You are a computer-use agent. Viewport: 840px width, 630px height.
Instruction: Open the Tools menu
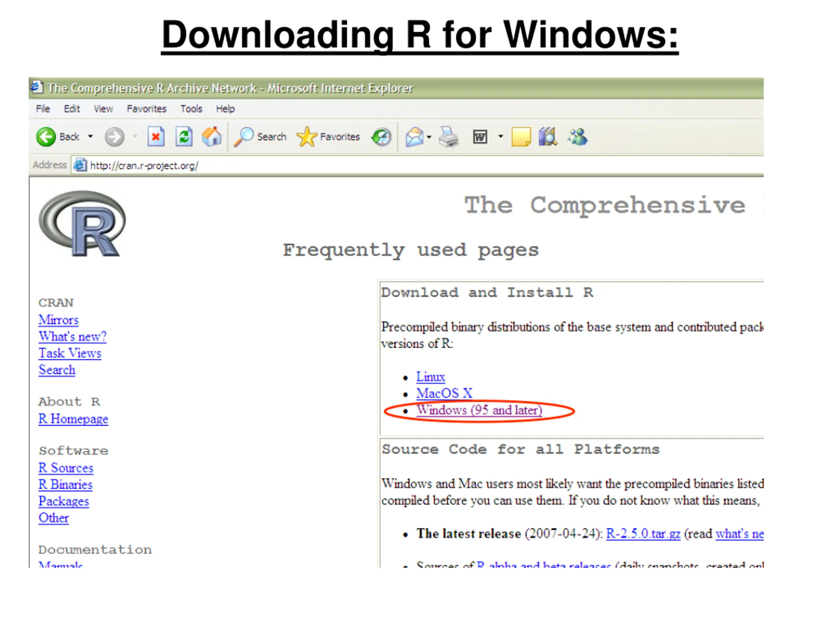coord(191,109)
